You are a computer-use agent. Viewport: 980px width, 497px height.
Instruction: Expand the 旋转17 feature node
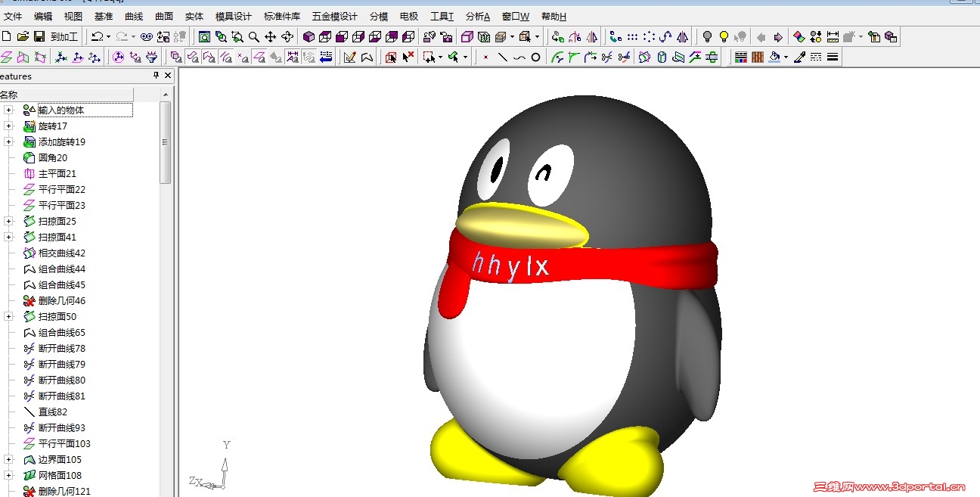9,126
